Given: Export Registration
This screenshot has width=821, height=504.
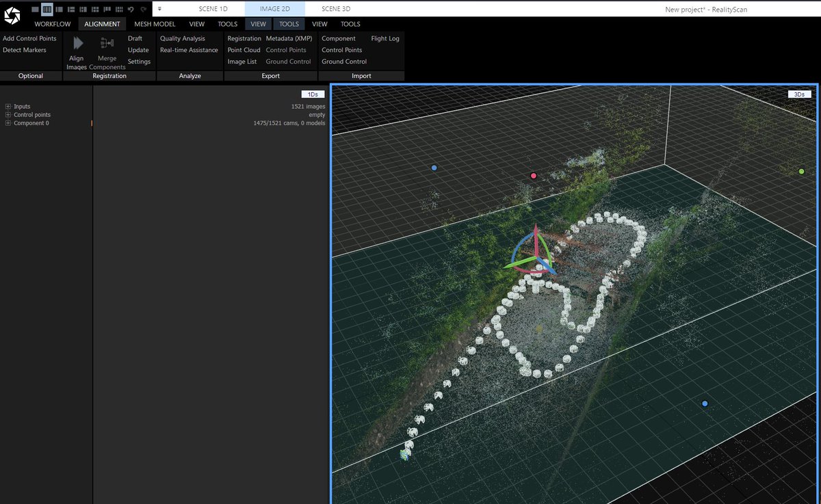Looking at the screenshot, I should tap(244, 38).
